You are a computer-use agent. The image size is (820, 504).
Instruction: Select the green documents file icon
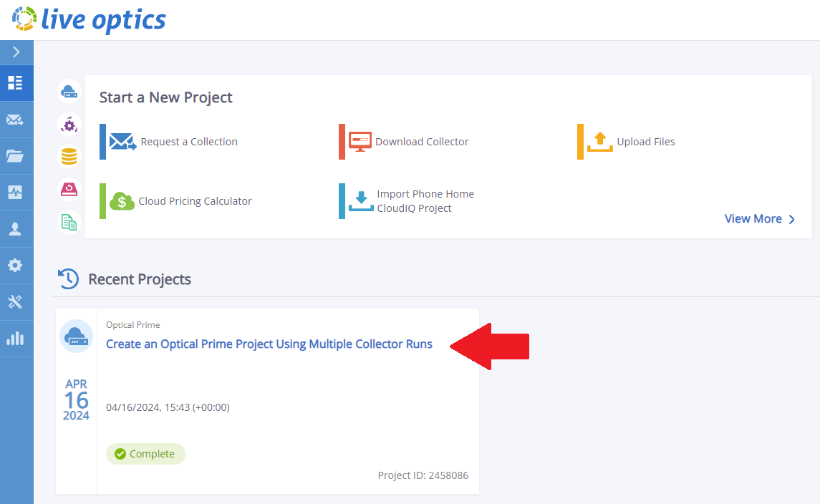pos(69,223)
